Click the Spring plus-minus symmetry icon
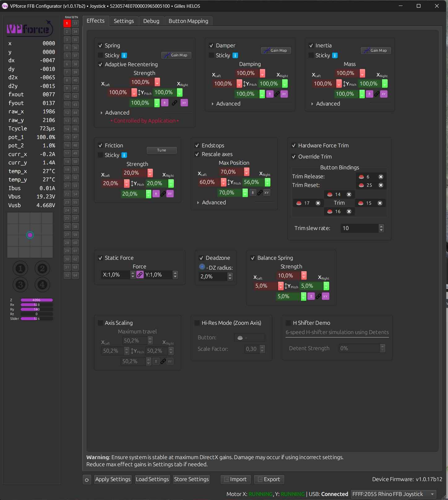The height and width of the screenshot is (500, 448). coord(165,103)
